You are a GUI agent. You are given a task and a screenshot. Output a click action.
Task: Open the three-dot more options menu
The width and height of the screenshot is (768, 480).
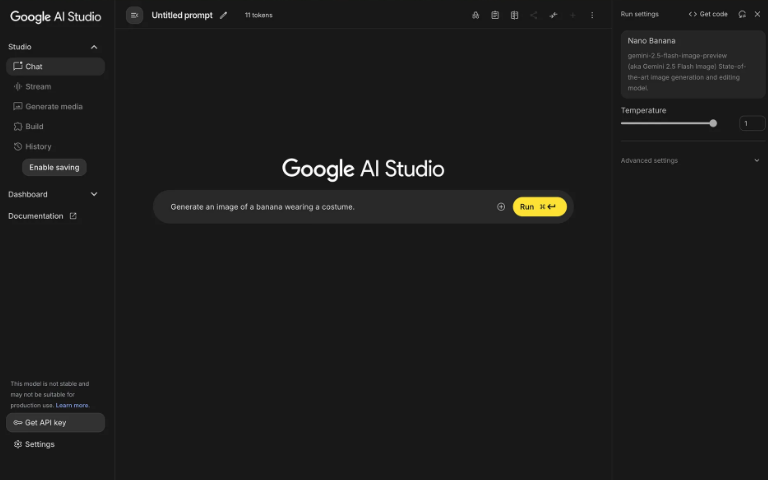[592, 15]
